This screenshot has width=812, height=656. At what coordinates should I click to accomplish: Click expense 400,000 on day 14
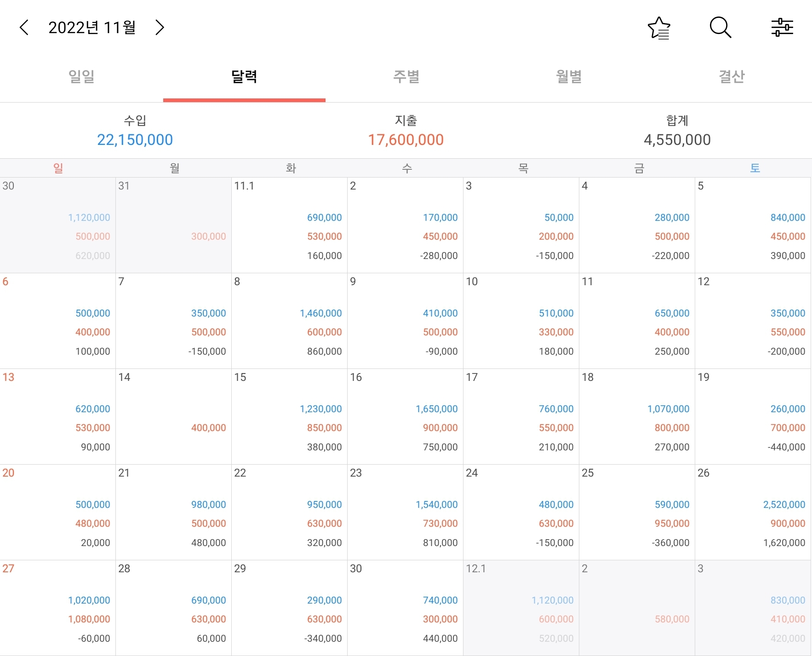[209, 428]
